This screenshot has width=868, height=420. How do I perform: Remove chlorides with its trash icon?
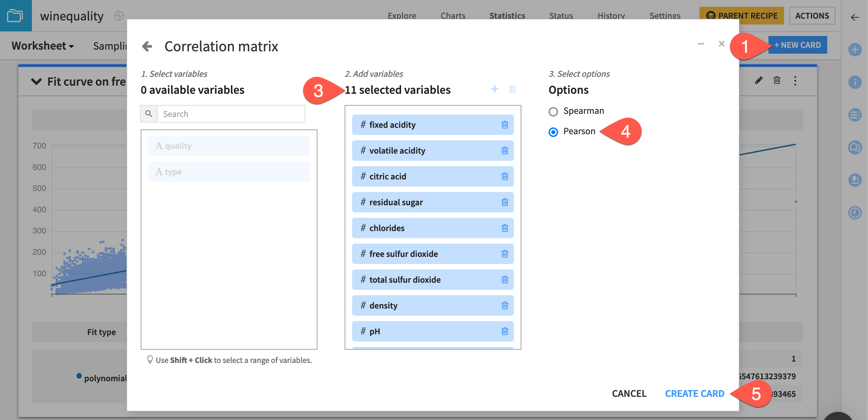coord(505,228)
